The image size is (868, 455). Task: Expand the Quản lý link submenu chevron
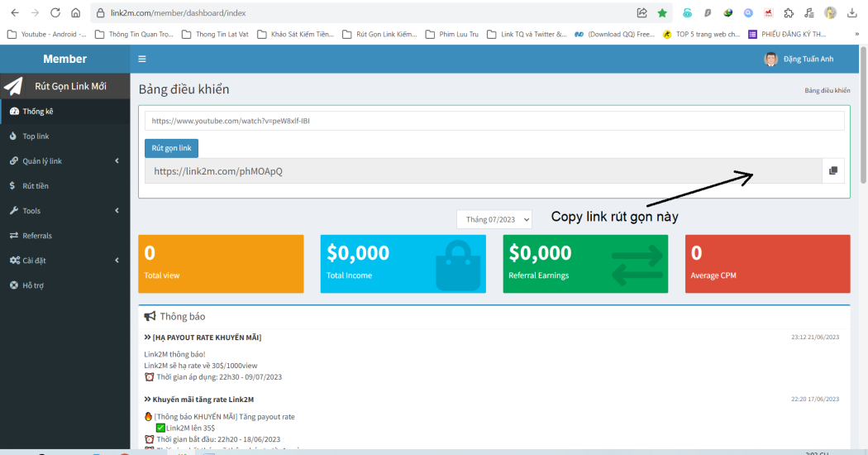point(117,160)
